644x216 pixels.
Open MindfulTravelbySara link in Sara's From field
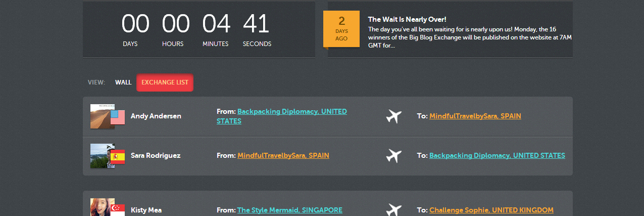point(283,155)
